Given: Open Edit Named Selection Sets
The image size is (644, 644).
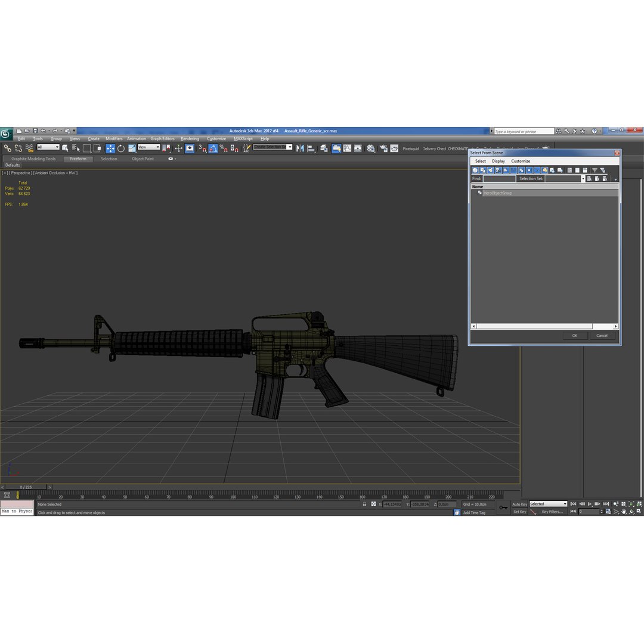Looking at the screenshot, I should (246, 148).
